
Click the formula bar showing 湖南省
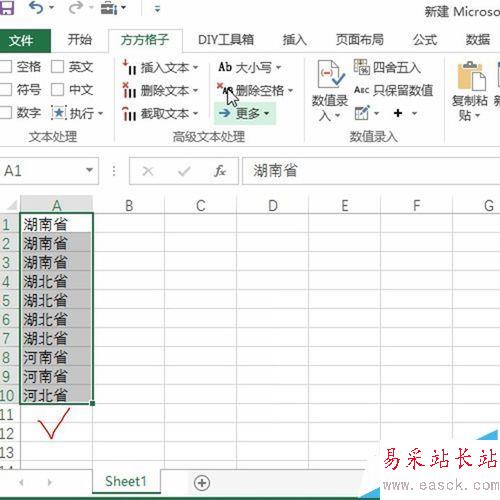(x=371, y=171)
